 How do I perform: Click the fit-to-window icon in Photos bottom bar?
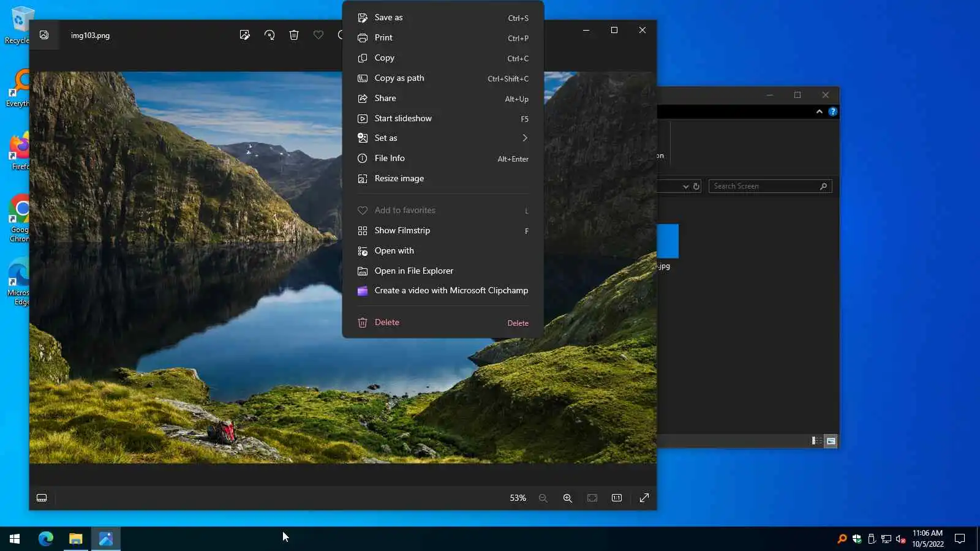click(592, 498)
